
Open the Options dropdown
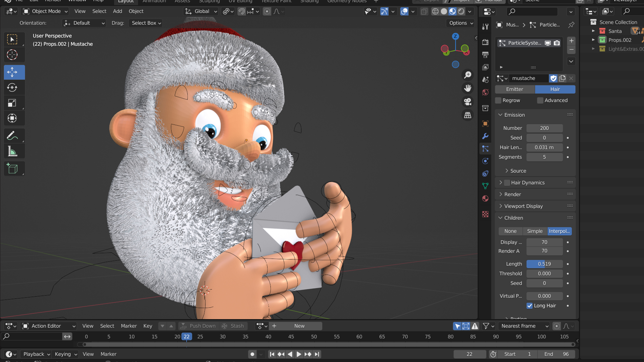click(461, 23)
